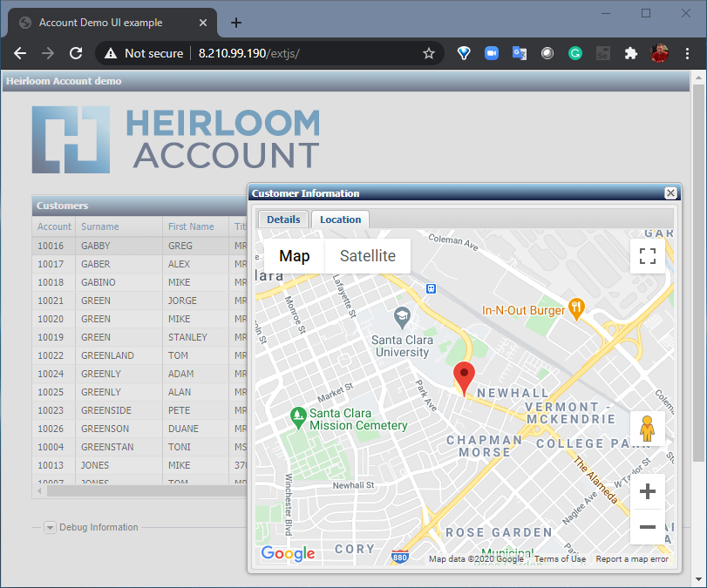
Task: Select surname GABINO cell
Action: click(119, 282)
